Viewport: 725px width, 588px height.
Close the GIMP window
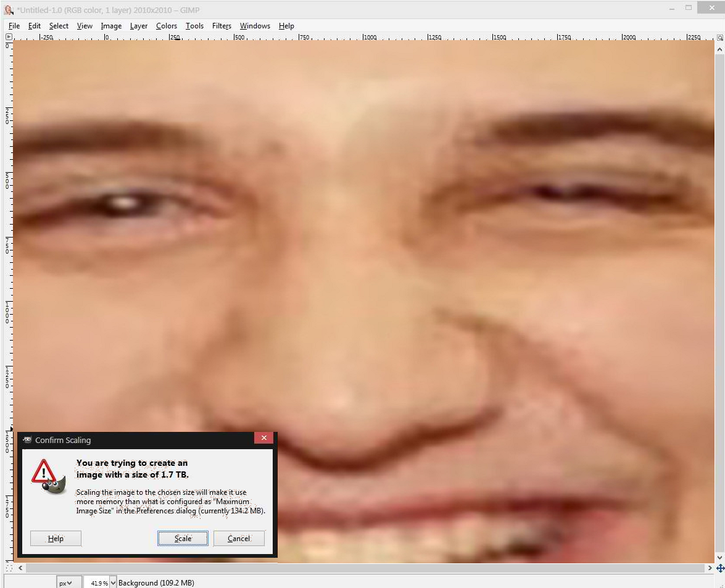pyautogui.click(x=712, y=7)
